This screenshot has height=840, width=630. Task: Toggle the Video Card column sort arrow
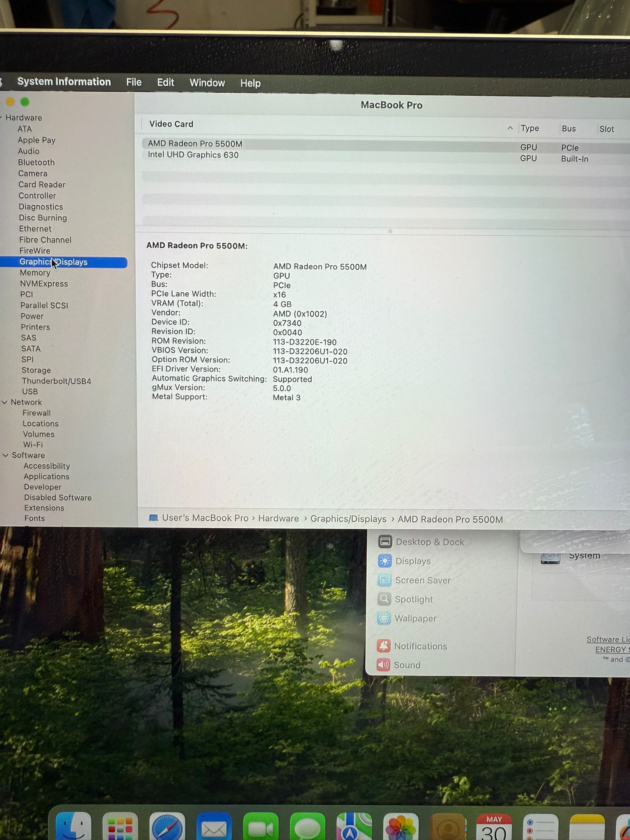coord(510,128)
